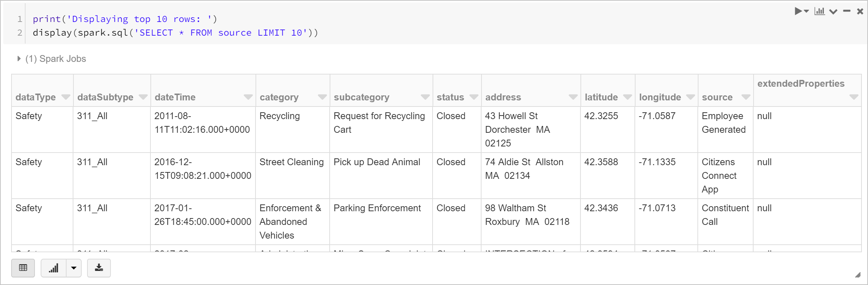Open the extendedProperties column dropdown arrow

pyautogui.click(x=854, y=97)
